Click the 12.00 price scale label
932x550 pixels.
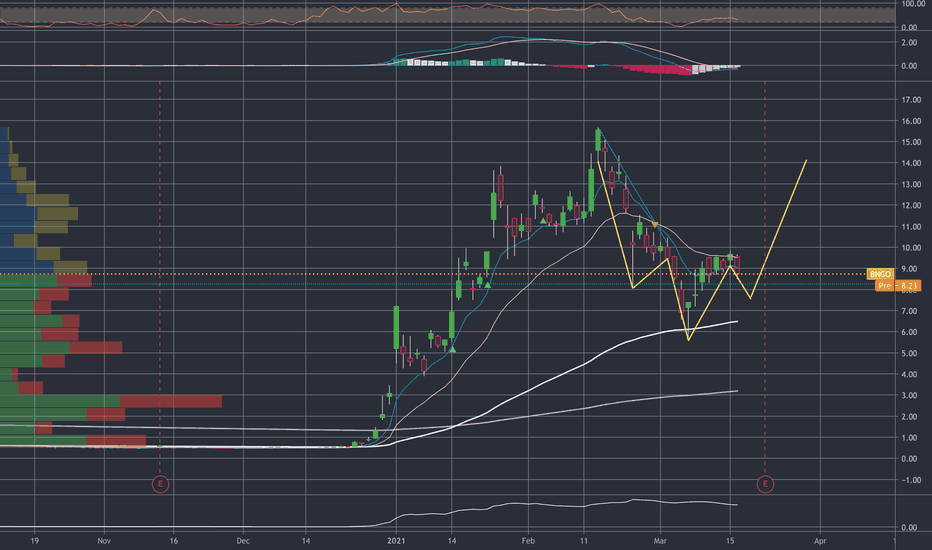[x=911, y=205]
